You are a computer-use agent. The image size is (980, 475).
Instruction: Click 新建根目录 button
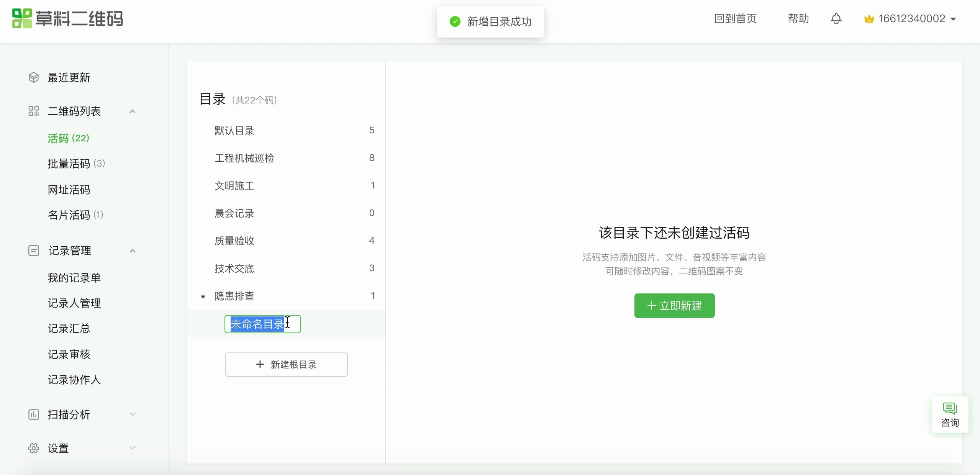pyautogui.click(x=287, y=365)
